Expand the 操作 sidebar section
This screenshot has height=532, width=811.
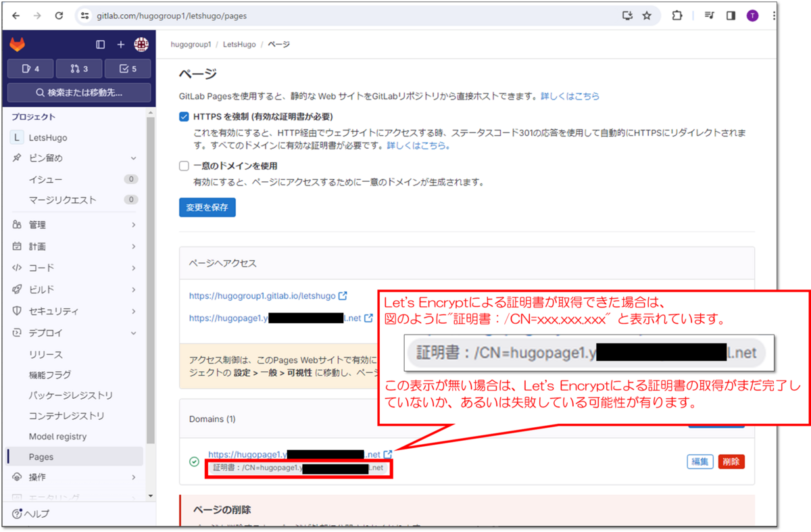point(74,477)
